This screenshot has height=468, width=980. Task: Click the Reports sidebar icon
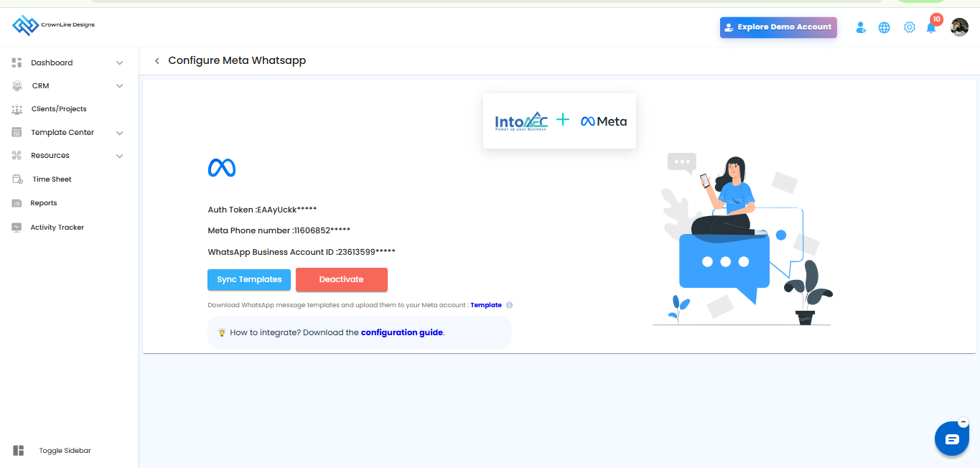(17, 203)
